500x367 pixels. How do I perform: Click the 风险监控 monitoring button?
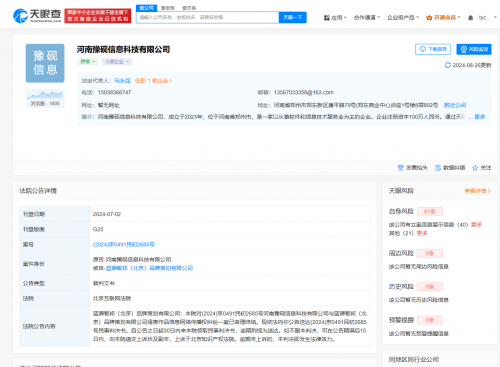point(474,49)
